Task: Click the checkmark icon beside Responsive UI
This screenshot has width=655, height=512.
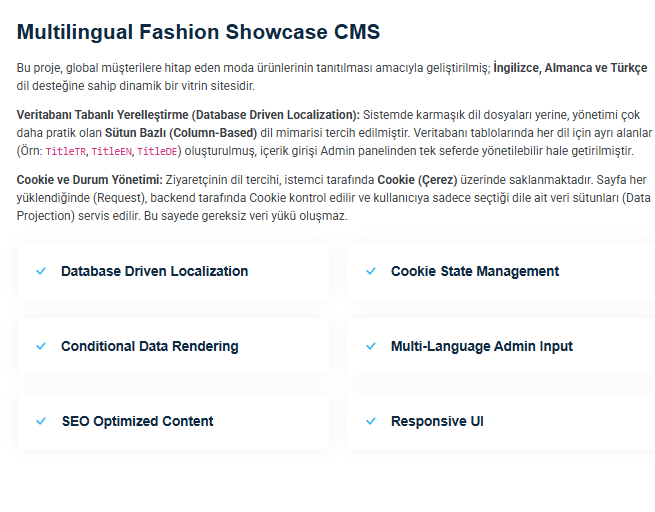Action: 371,421
